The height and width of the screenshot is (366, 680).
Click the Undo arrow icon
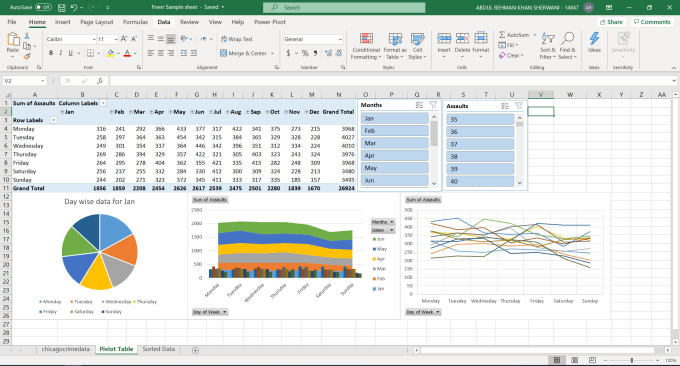point(74,7)
